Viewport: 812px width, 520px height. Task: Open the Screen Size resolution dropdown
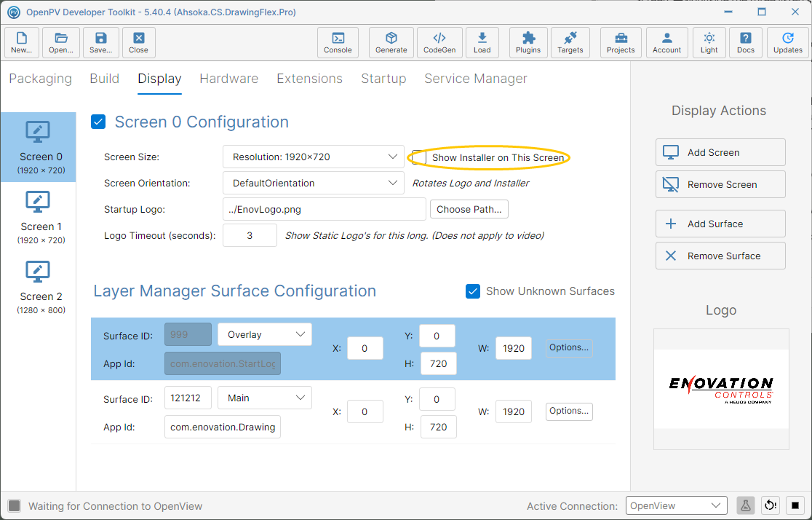coord(314,157)
